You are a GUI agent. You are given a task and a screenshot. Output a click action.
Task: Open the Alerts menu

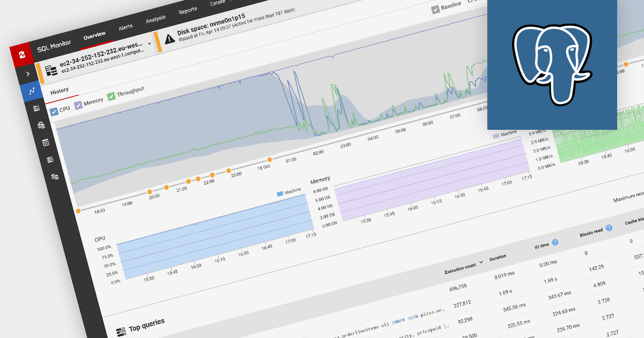pos(126,27)
